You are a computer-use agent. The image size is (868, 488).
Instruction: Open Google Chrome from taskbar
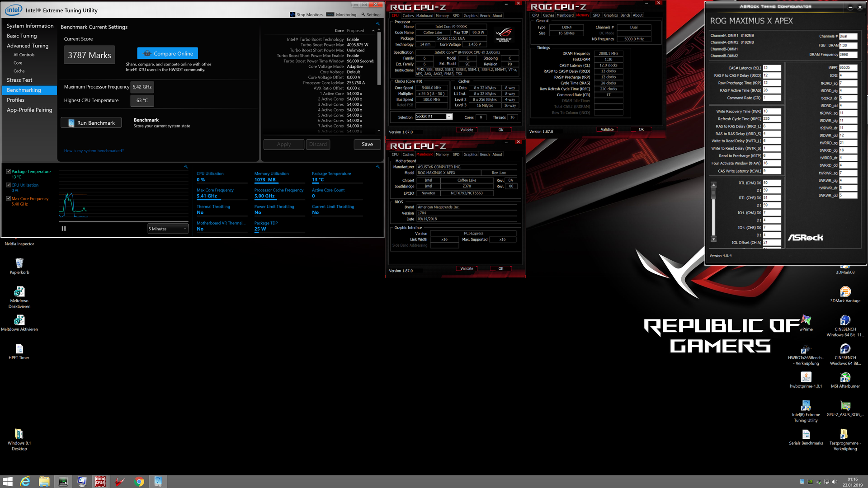(139, 482)
